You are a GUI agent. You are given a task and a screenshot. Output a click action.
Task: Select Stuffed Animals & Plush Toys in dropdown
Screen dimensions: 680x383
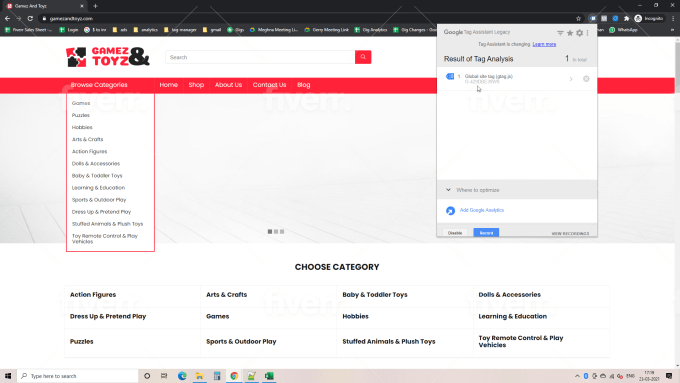click(x=108, y=224)
